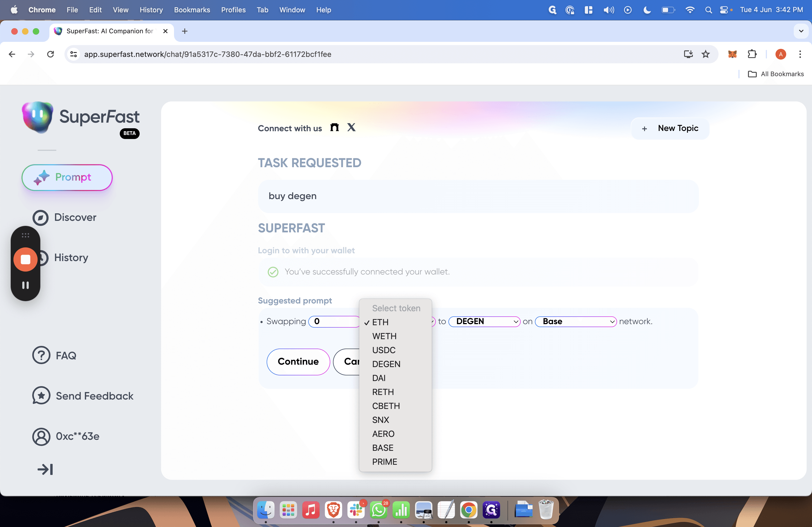The width and height of the screenshot is (812, 527).
Task: Click the Send Feedback star icon
Action: (x=41, y=396)
